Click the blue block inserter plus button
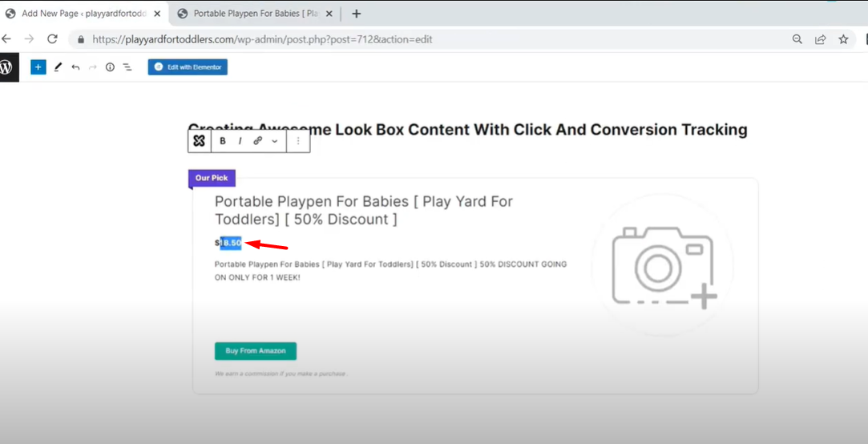This screenshot has height=444, width=868. click(x=38, y=67)
